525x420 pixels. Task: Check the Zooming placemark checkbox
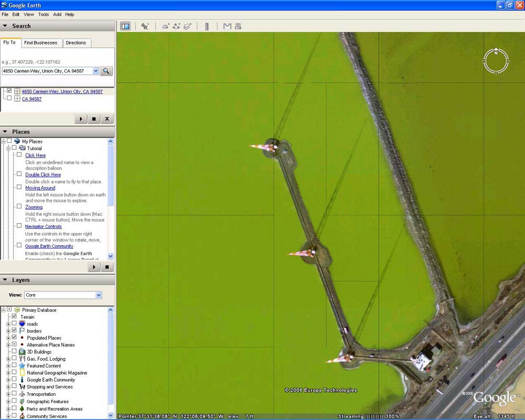click(19, 207)
